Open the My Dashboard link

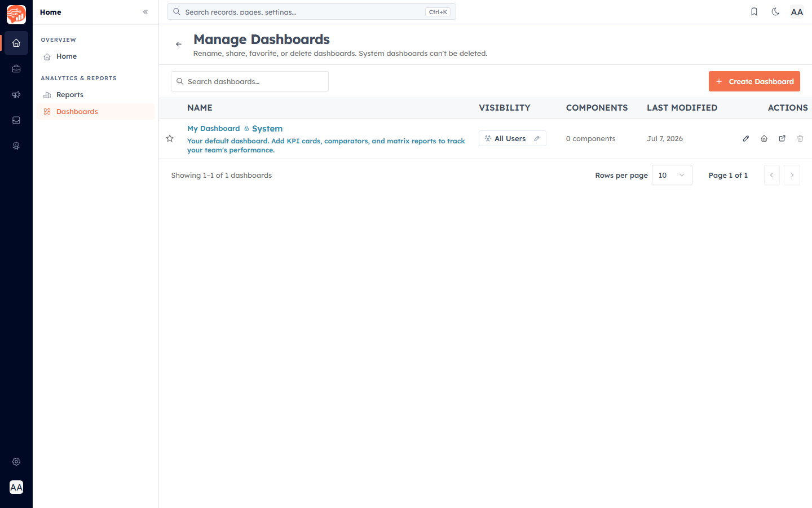pyautogui.click(x=214, y=129)
